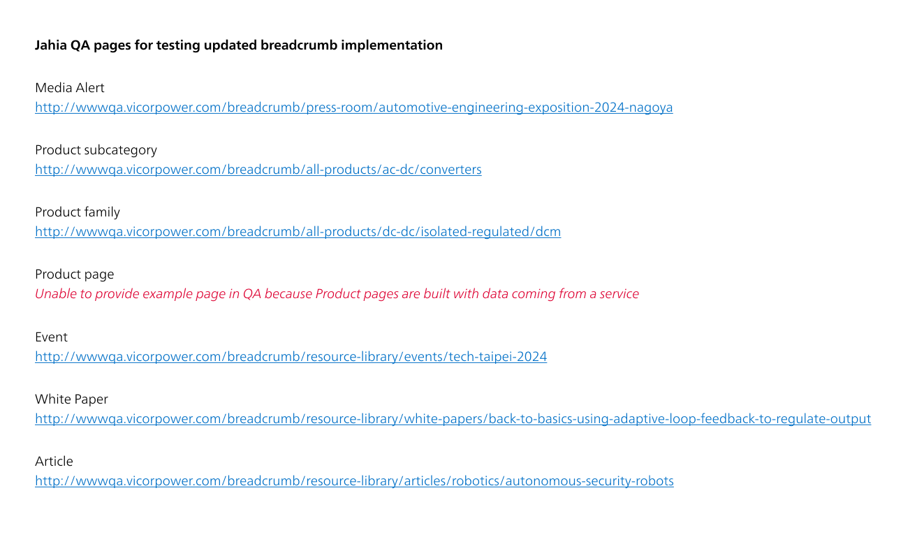The image size is (924, 560).
Task: Open the Article autonomous-security-robots link
Action: pos(354,481)
